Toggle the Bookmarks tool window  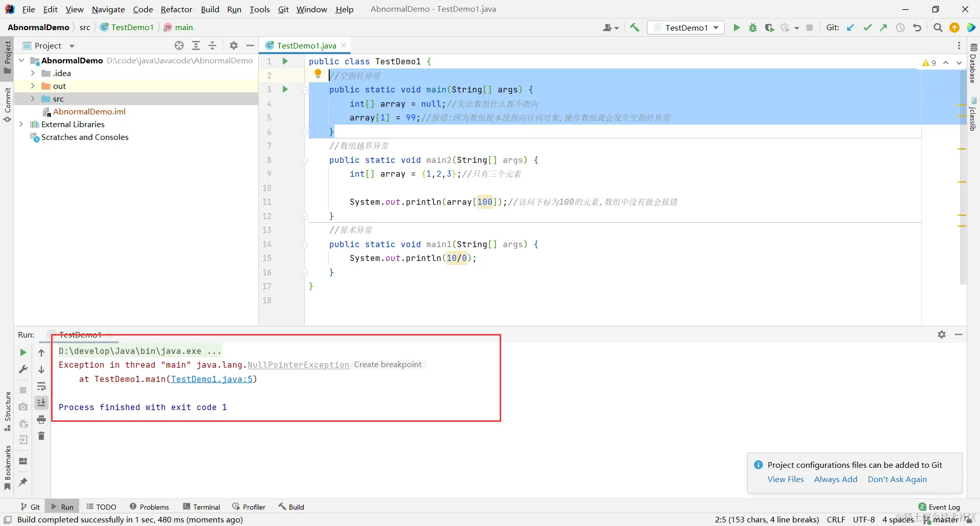(x=8, y=467)
